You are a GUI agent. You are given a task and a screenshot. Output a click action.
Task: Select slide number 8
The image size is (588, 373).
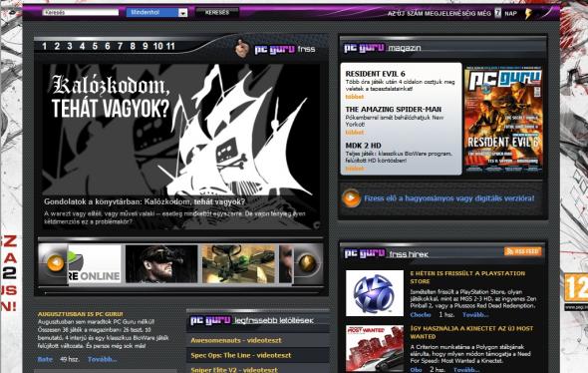pyautogui.click(x=133, y=46)
